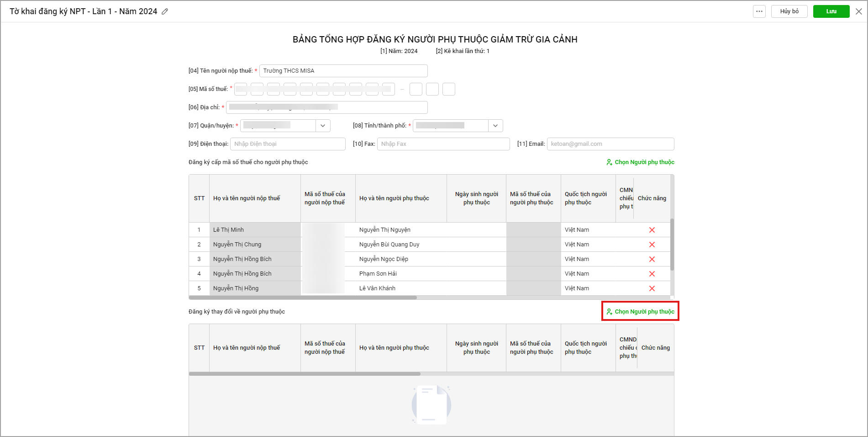Click the taxpayer name field Trường THCS MISA
Image resolution: width=868 pixels, height=437 pixels.
[343, 71]
